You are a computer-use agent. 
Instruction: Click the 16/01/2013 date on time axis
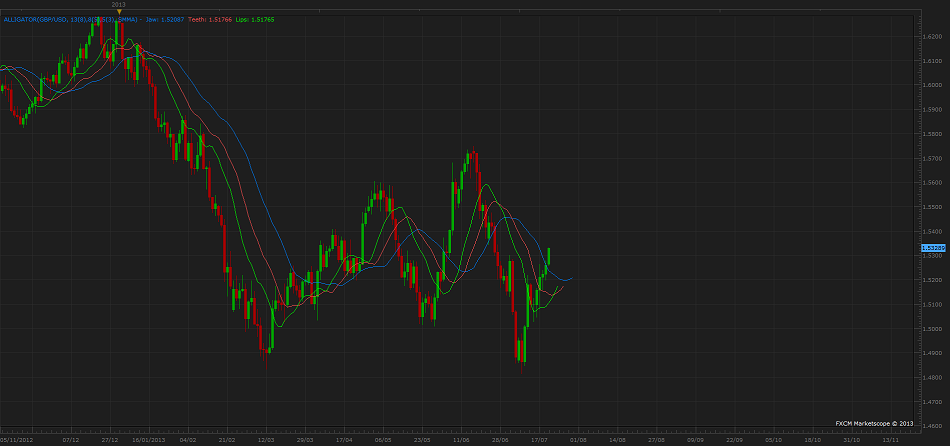[x=149, y=439]
